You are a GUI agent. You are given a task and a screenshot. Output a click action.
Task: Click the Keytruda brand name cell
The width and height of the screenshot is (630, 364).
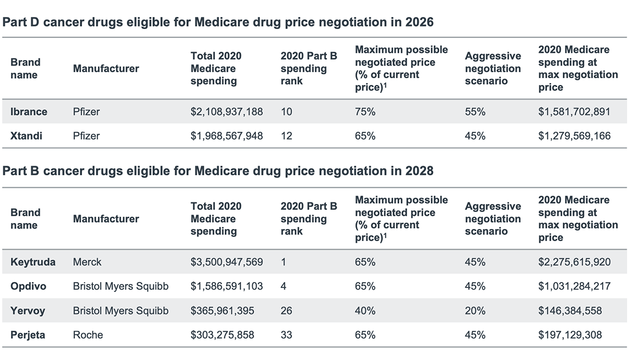click(33, 262)
